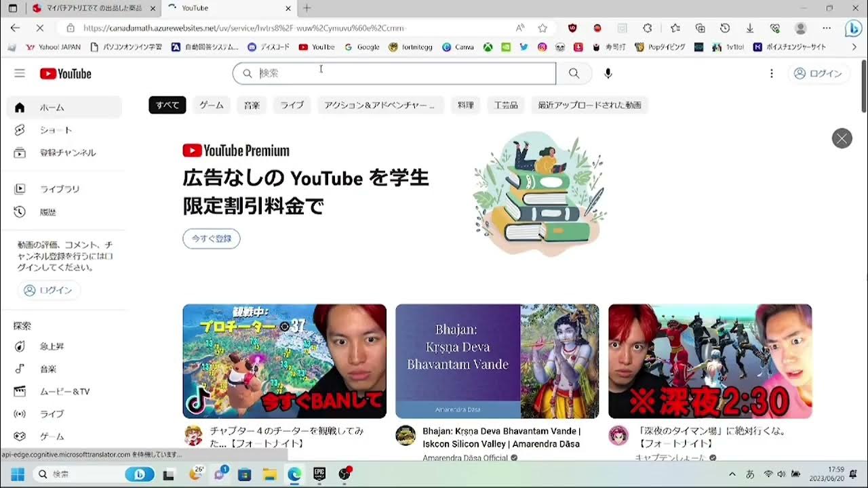Show hidden system tray icons

point(732,474)
